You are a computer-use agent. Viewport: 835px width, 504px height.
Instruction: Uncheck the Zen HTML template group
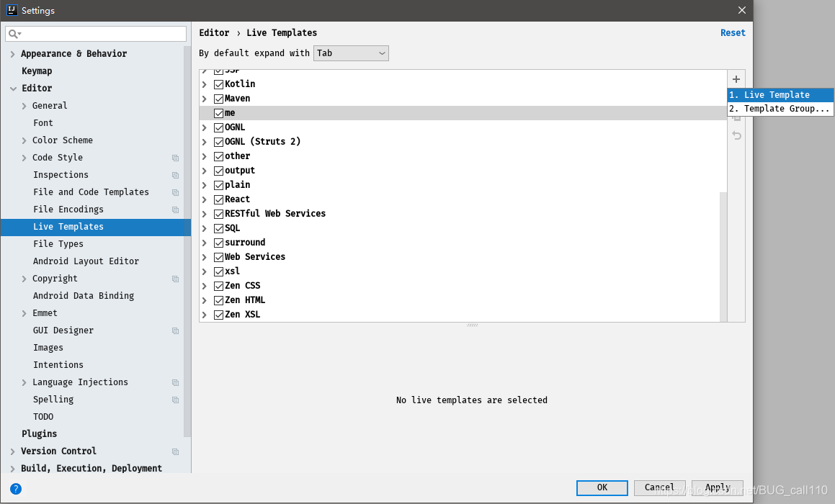[218, 300]
